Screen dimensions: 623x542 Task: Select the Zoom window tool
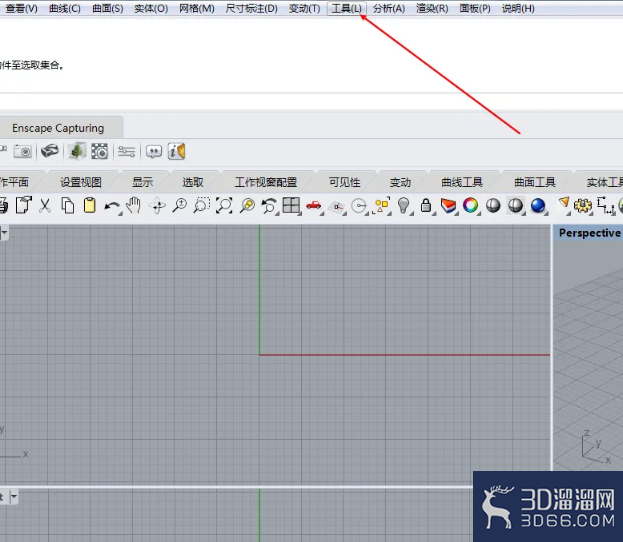click(x=201, y=205)
